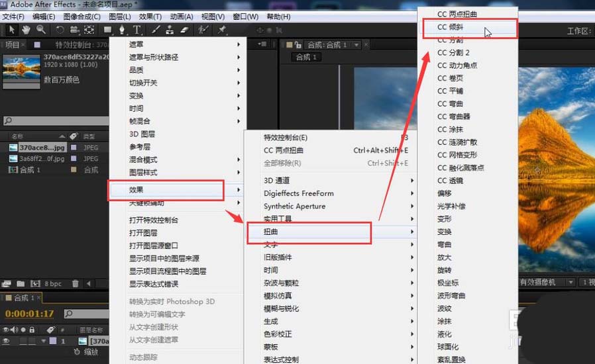
Task: Click the lock icon in composition viewer tab
Action: [298, 45]
